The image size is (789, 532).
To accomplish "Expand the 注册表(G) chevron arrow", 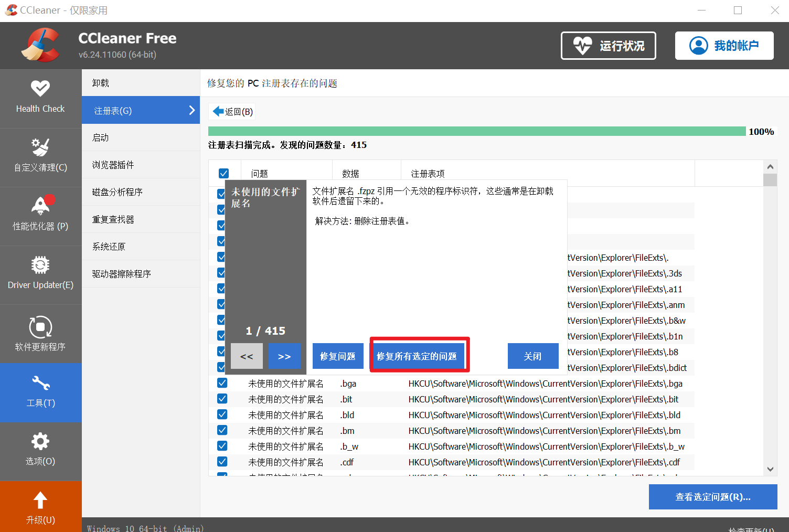I will (191, 110).
